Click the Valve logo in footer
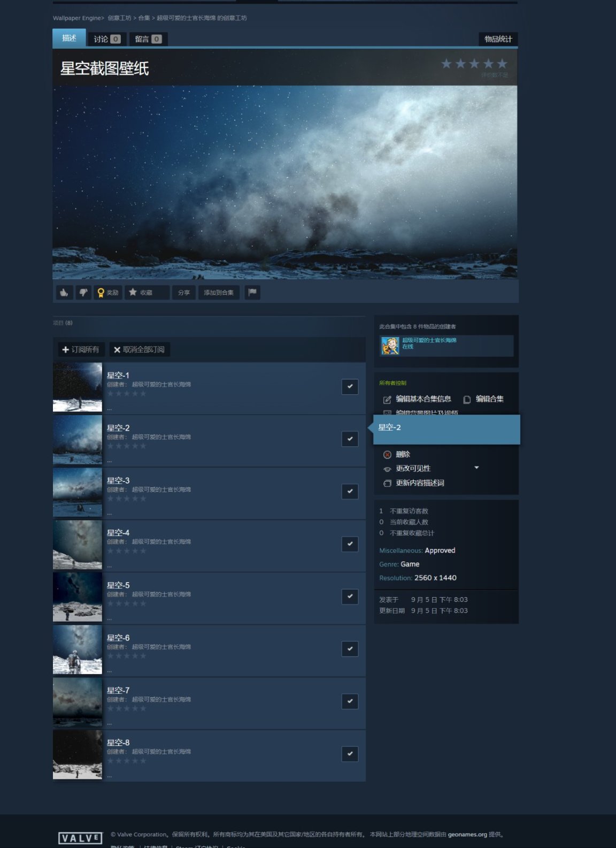The width and height of the screenshot is (616, 848). (x=80, y=838)
